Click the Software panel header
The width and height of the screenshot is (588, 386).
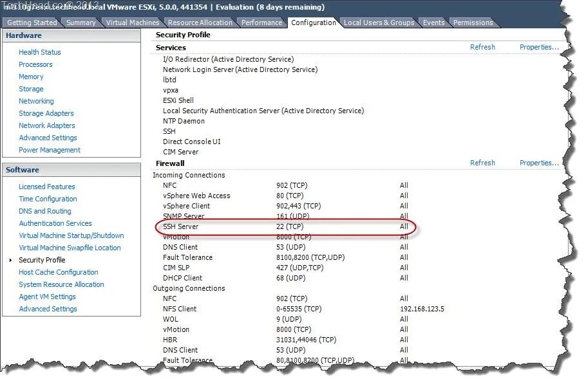[x=71, y=170]
